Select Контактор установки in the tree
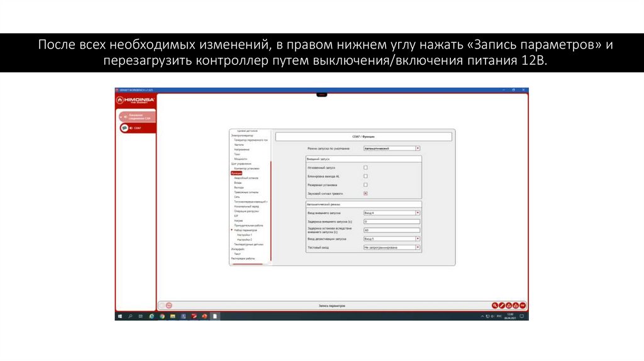644x361 pixels. [x=247, y=169]
